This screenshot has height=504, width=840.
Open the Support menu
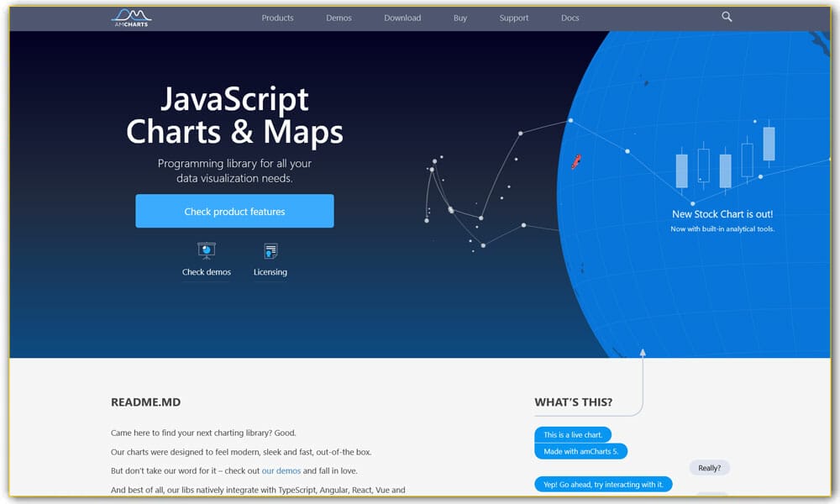(x=514, y=18)
